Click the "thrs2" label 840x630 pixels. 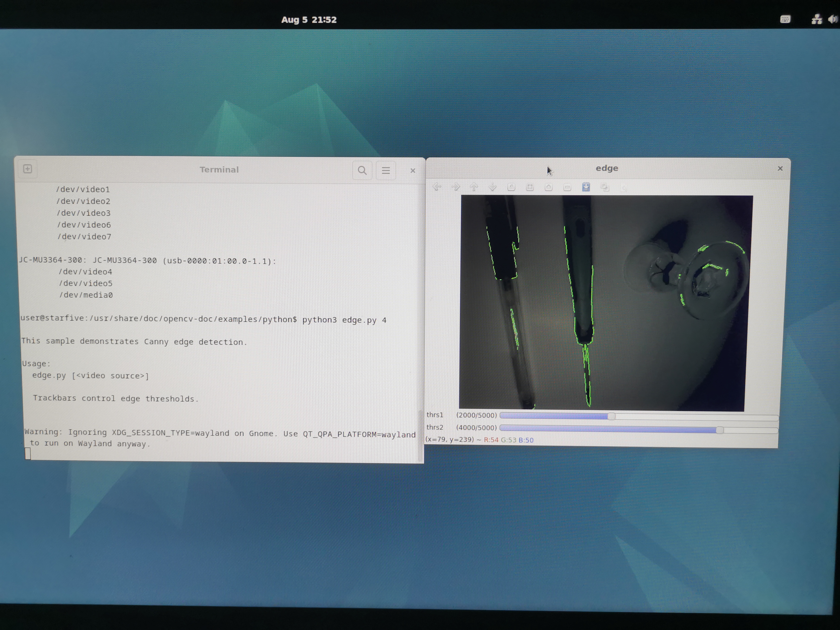coord(435,427)
